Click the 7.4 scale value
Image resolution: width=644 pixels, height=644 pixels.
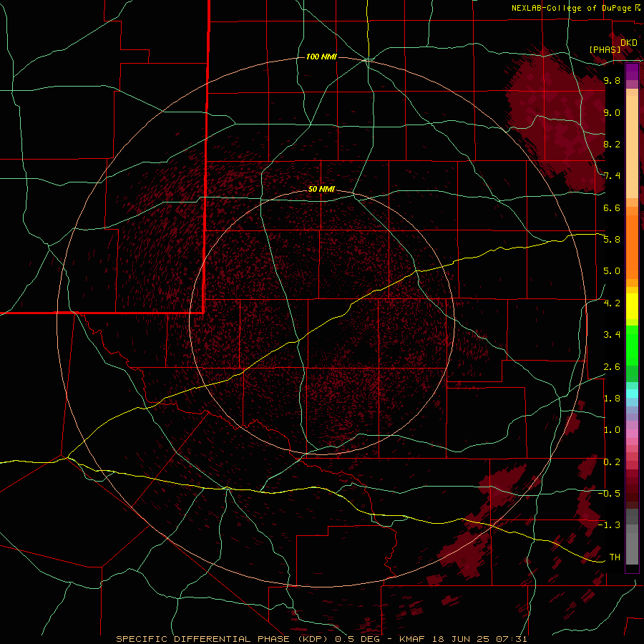coord(612,176)
